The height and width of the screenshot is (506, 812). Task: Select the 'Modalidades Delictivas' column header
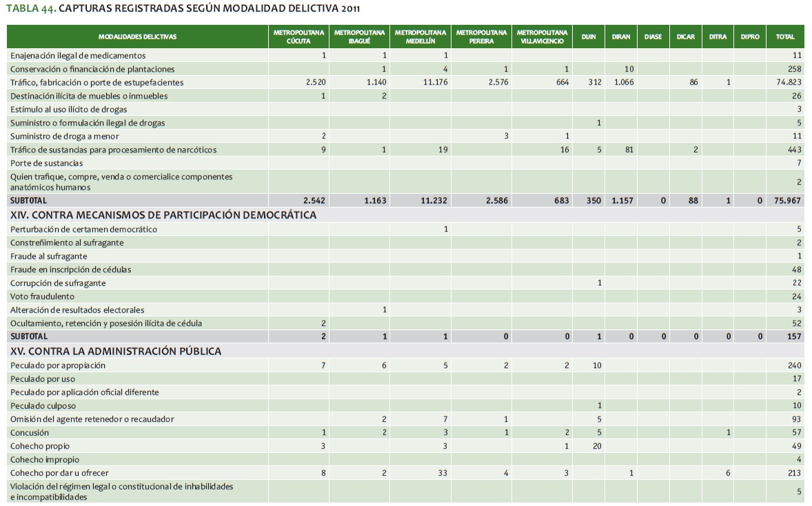137,37
